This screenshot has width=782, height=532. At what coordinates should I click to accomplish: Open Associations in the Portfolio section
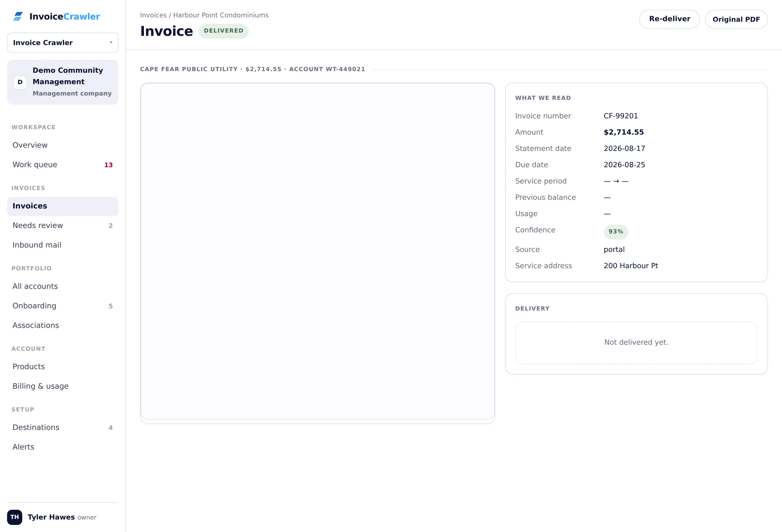coord(62,325)
